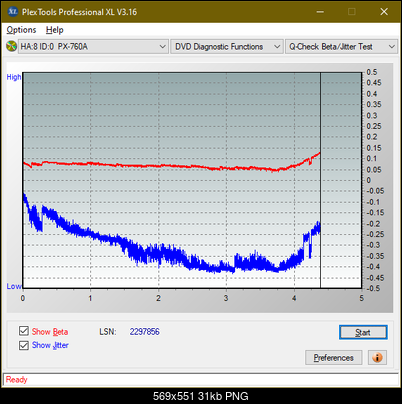Click the 0.5 value on the right axis

(372, 72)
